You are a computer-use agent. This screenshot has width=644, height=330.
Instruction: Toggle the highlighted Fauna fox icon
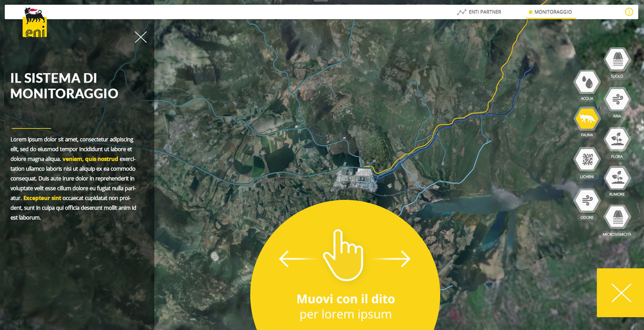pyautogui.click(x=587, y=119)
